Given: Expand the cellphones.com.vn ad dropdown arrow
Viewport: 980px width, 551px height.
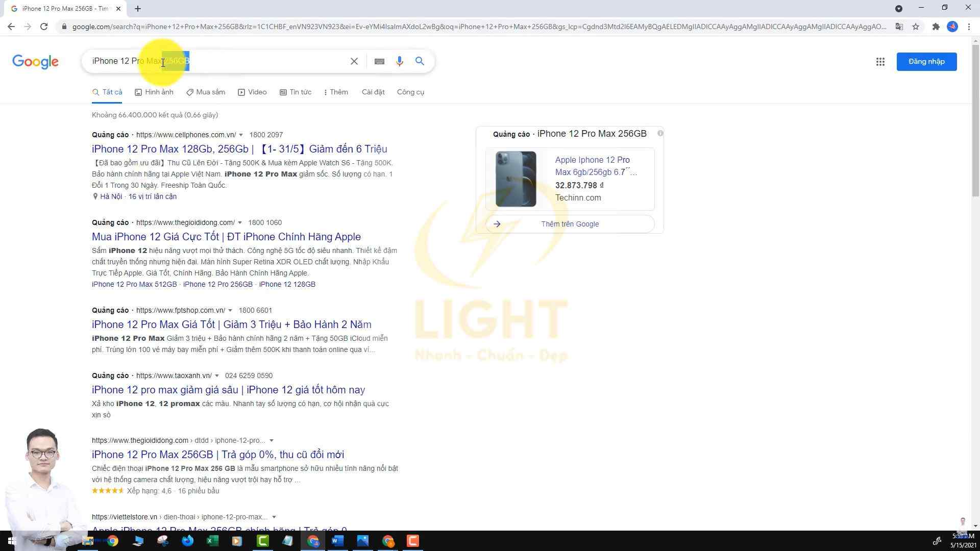Looking at the screenshot, I should [x=239, y=135].
